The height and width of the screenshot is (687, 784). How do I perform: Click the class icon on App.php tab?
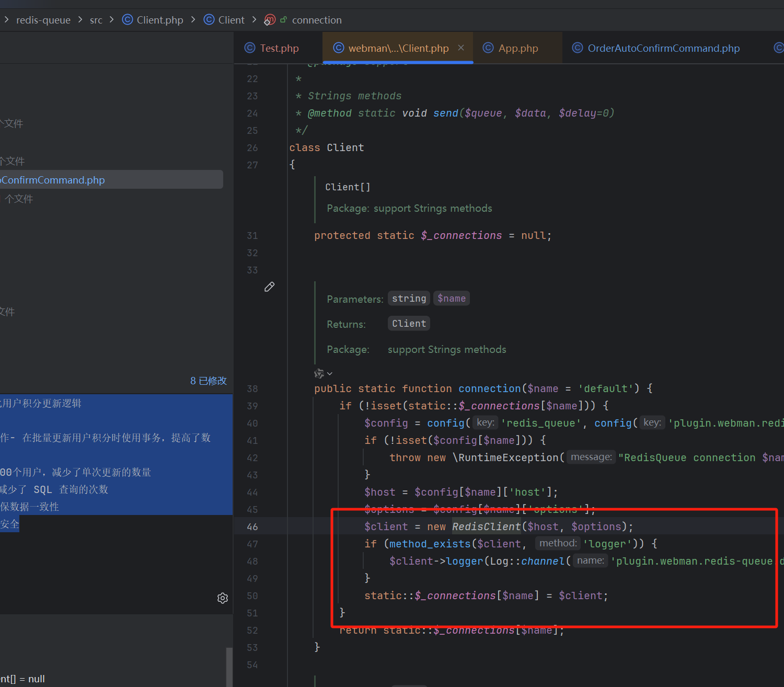pyautogui.click(x=488, y=48)
